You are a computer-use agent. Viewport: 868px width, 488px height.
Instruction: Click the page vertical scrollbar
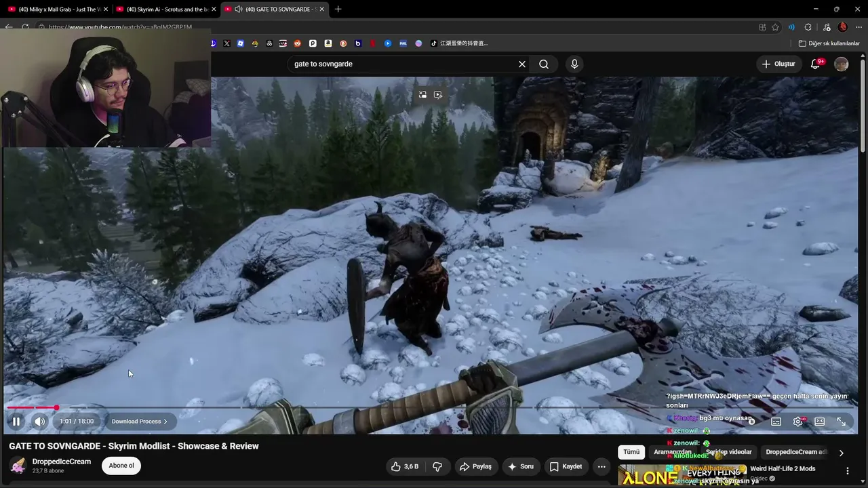[x=863, y=105]
